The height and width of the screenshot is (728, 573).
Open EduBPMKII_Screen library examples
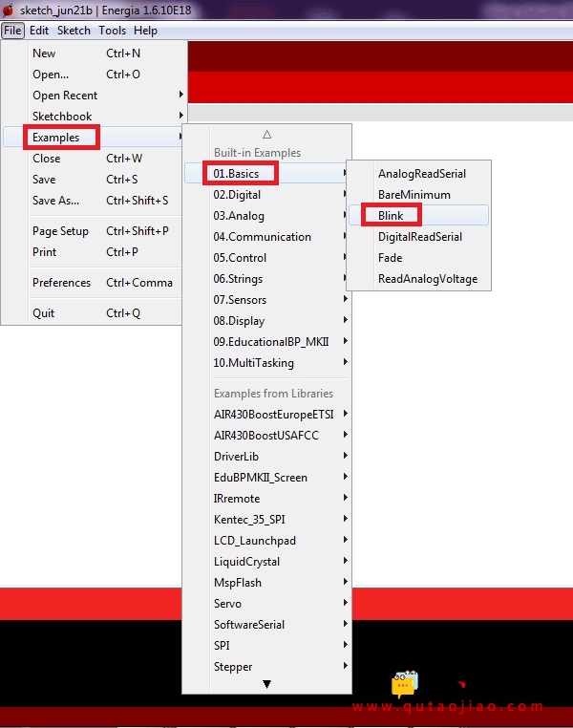pyautogui.click(x=266, y=478)
